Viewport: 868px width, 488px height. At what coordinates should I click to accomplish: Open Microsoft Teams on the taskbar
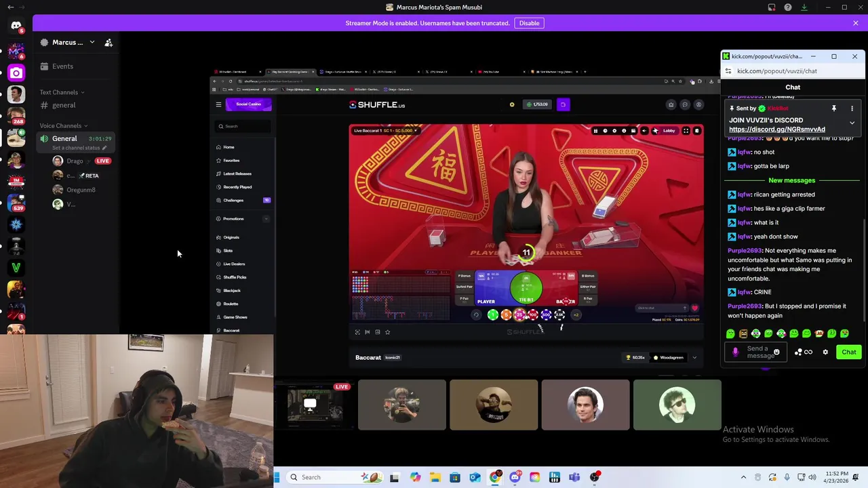point(574,477)
